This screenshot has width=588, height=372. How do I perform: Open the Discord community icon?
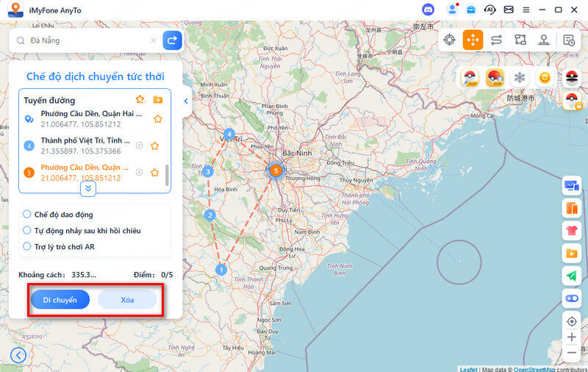click(429, 10)
